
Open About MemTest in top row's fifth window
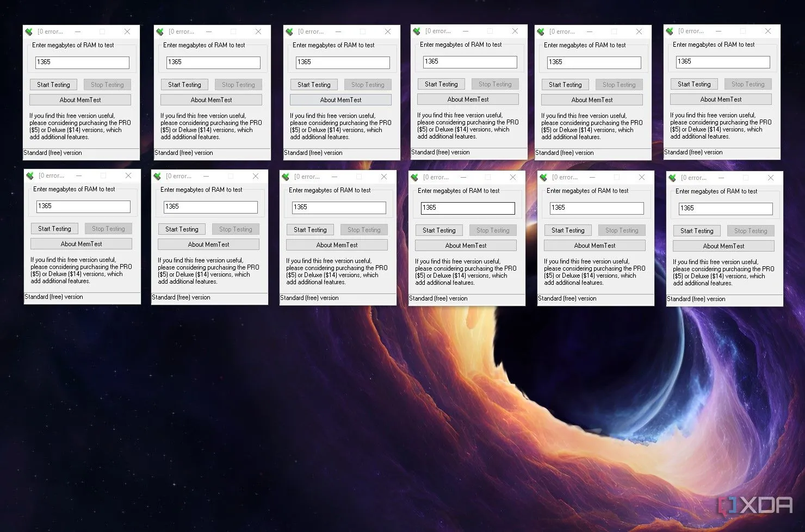(592, 100)
